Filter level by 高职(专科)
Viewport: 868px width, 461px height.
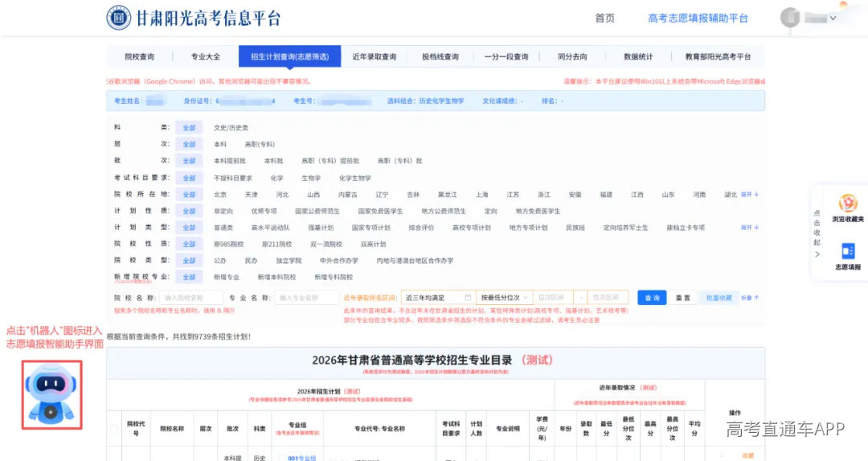coord(260,144)
